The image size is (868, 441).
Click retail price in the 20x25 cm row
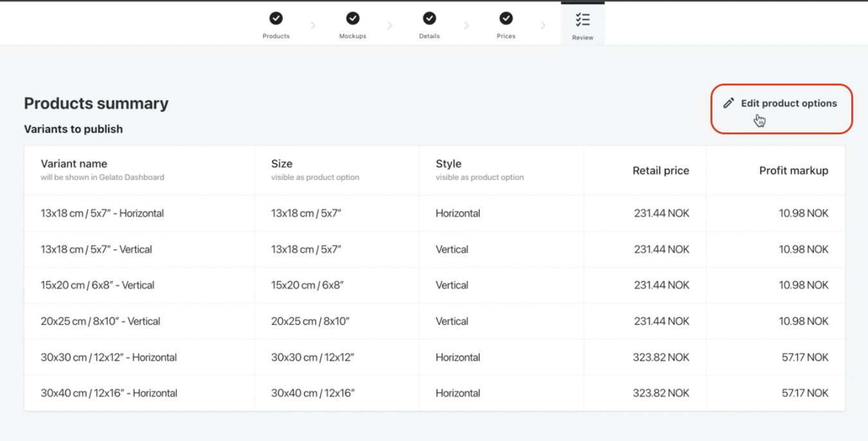pos(662,321)
